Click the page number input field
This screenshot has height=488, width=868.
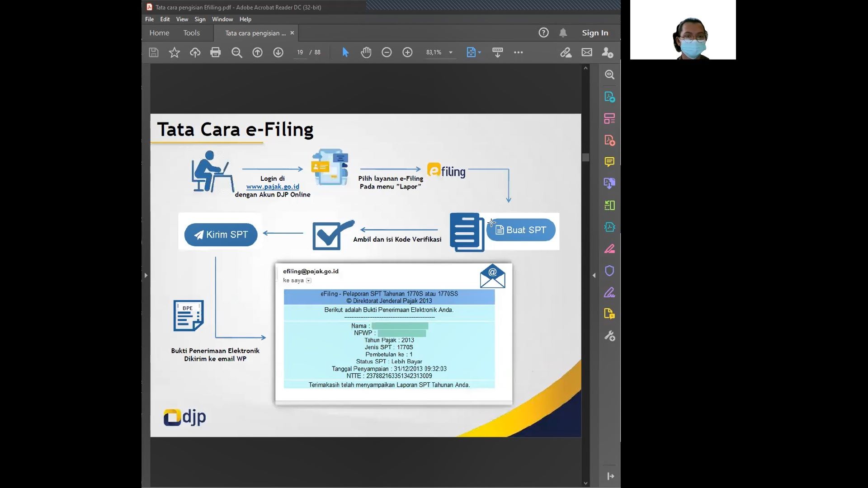[300, 52]
